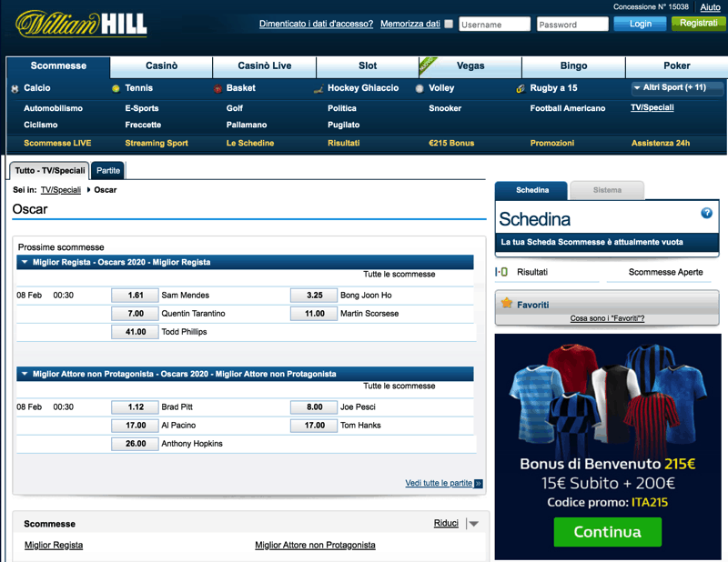Viewport: 728px width, 562px height.
Task: Open the Promozioni link
Action: pos(552,143)
